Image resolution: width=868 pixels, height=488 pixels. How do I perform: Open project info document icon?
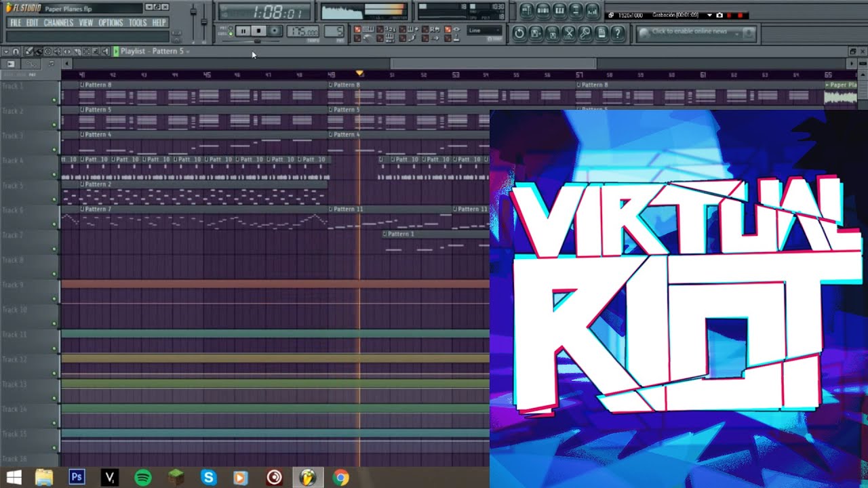point(601,33)
